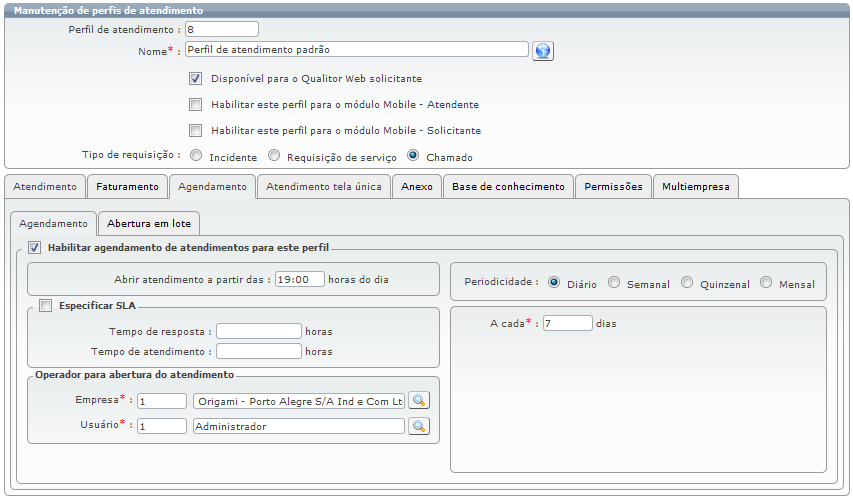Toggle Habilitar agendamento de atendimentos checkbox
The width and height of the screenshot is (853, 500).
click(x=34, y=247)
